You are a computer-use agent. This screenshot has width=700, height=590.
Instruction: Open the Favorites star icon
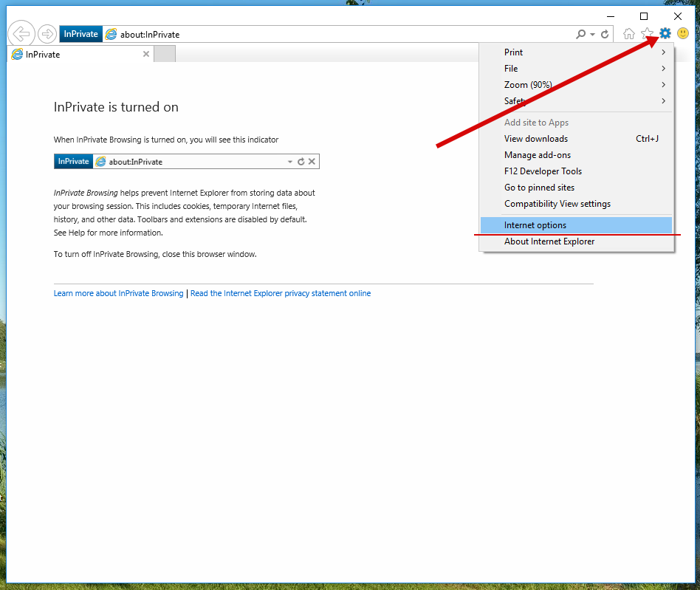pos(647,33)
